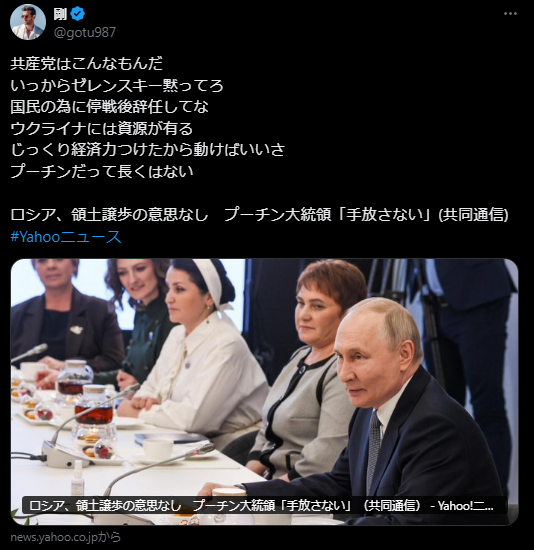534x550 pixels.
Task: Click the headline text ロシア、領土譲歩の意思なし in the tweet body
Action: point(109,215)
